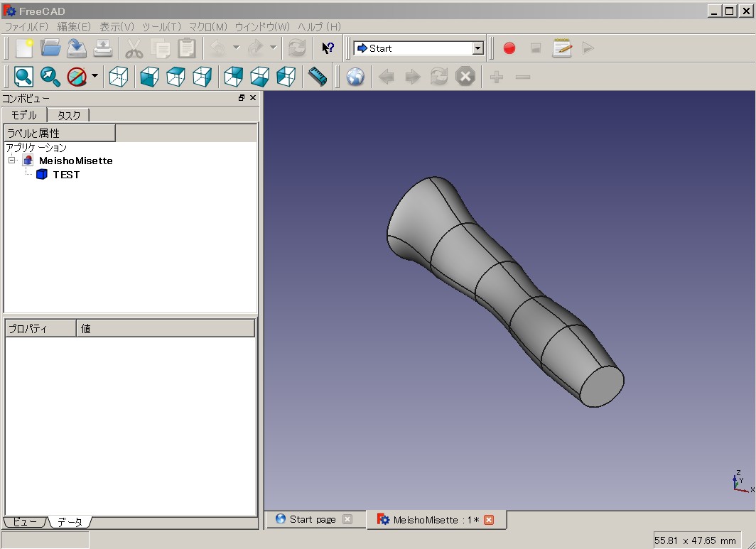Close the MeishoMisette document tab
The image size is (756, 549).
[x=489, y=520]
